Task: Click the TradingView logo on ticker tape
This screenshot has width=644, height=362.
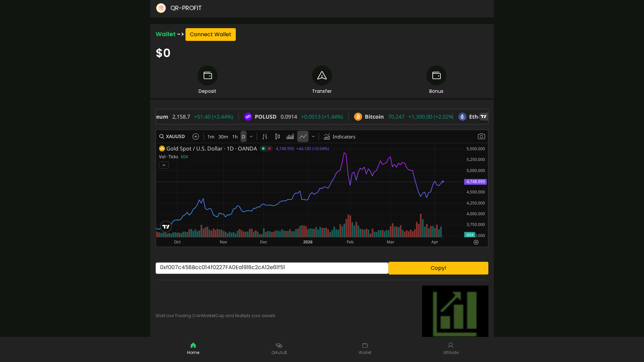Action: point(483,117)
